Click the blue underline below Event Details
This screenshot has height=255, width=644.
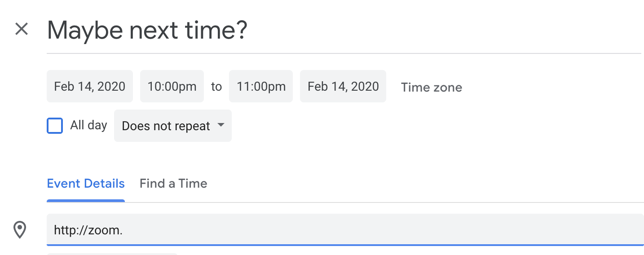[x=86, y=201]
